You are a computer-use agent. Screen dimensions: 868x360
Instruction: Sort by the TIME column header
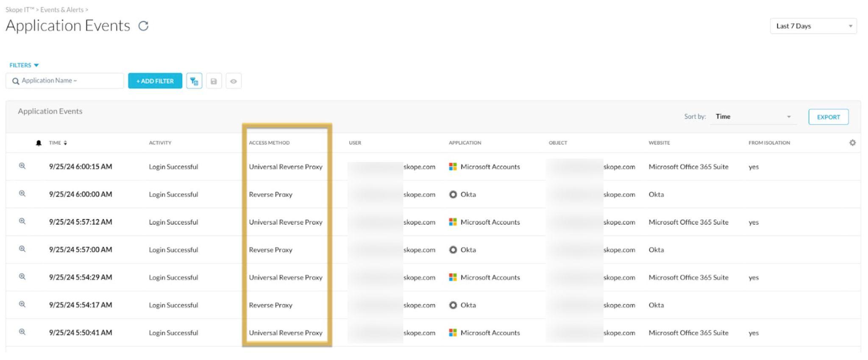58,143
